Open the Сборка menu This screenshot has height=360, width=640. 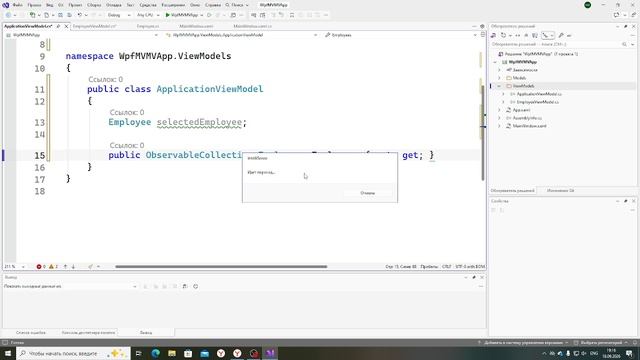94,5
